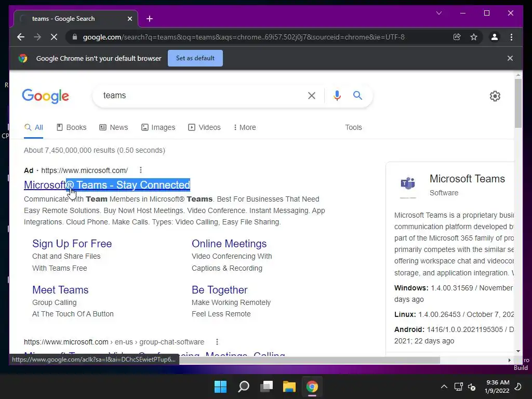The width and height of the screenshot is (532, 399).
Task: Go back to the previous page
Action: 21,37
